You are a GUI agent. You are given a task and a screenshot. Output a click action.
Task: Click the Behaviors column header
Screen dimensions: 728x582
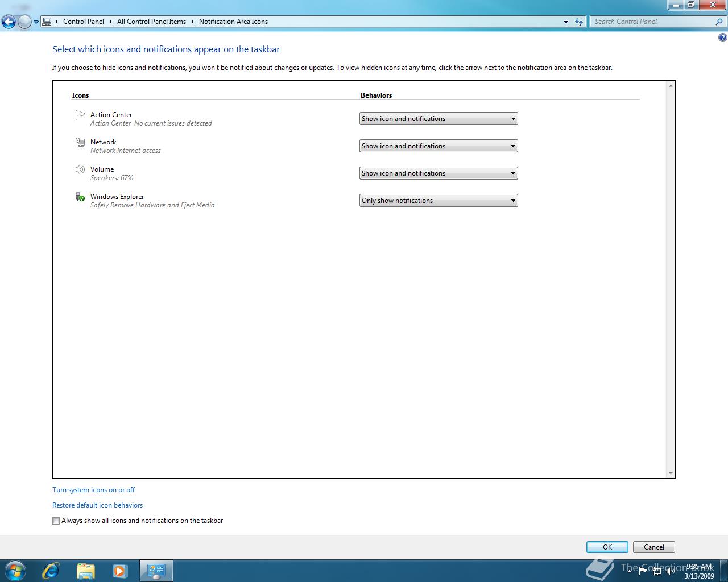tap(377, 95)
